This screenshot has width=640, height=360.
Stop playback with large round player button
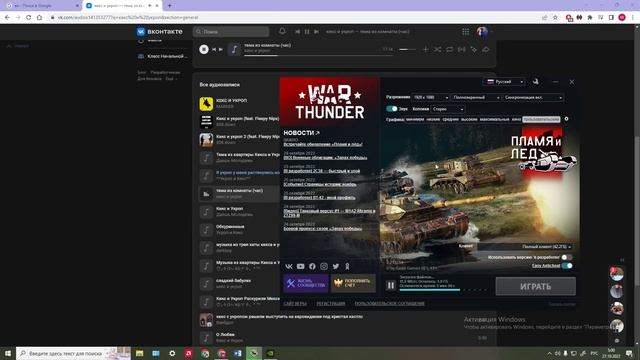tap(204, 49)
